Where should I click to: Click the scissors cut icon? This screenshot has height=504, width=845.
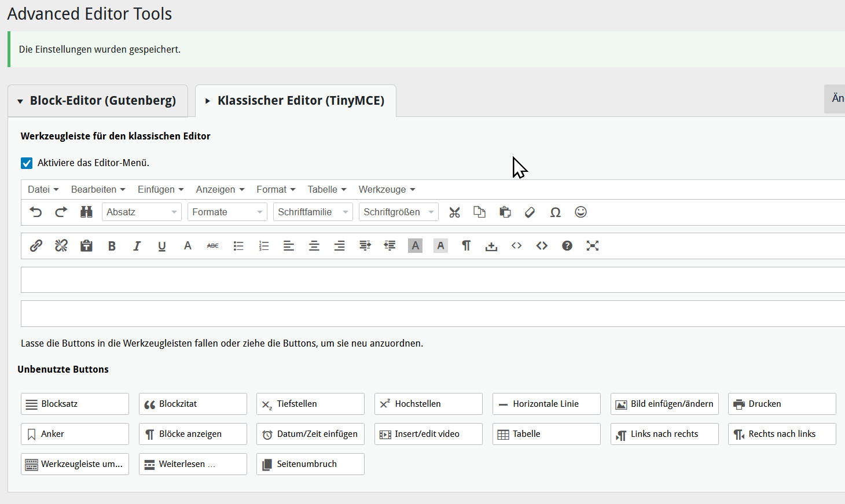pos(454,212)
